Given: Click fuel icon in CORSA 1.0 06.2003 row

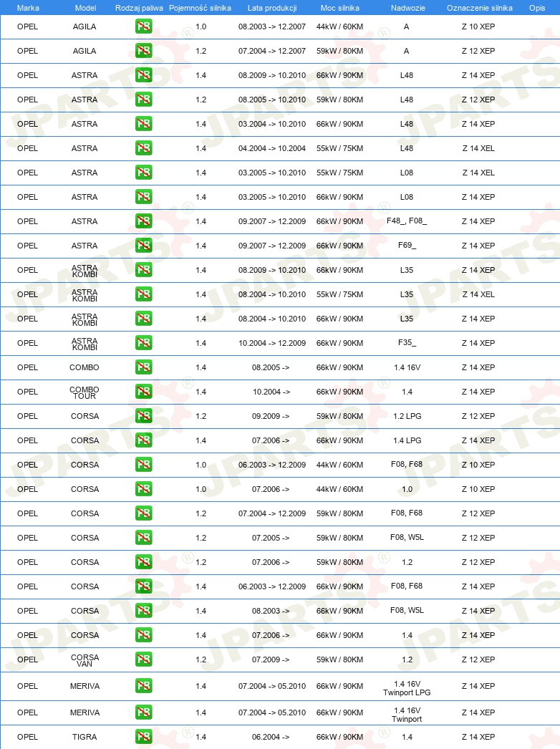Looking at the screenshot, I should (143, 465).
